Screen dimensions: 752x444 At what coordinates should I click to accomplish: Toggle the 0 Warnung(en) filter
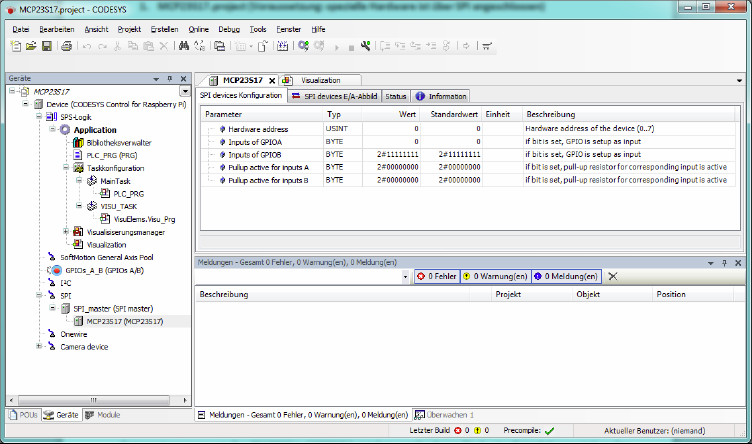coord(495,276)
